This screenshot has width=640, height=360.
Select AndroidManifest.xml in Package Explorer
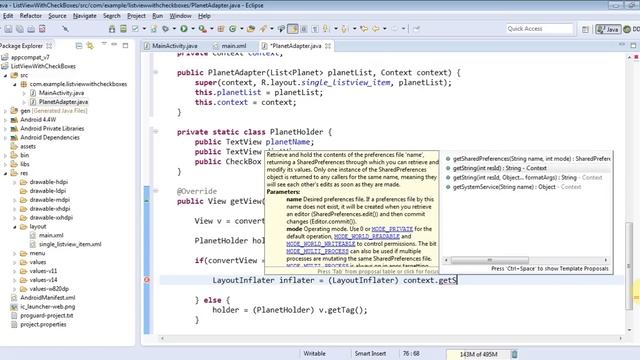pos(48,298)
